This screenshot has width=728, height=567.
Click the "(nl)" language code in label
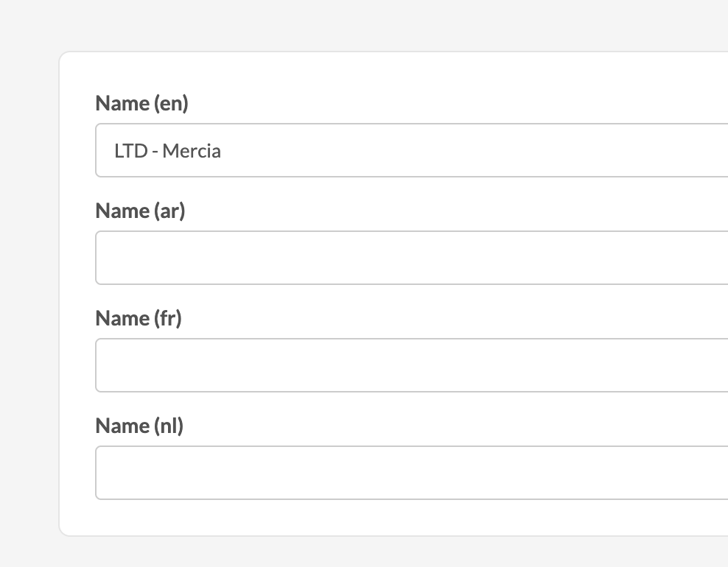click(x=169, y=426)
